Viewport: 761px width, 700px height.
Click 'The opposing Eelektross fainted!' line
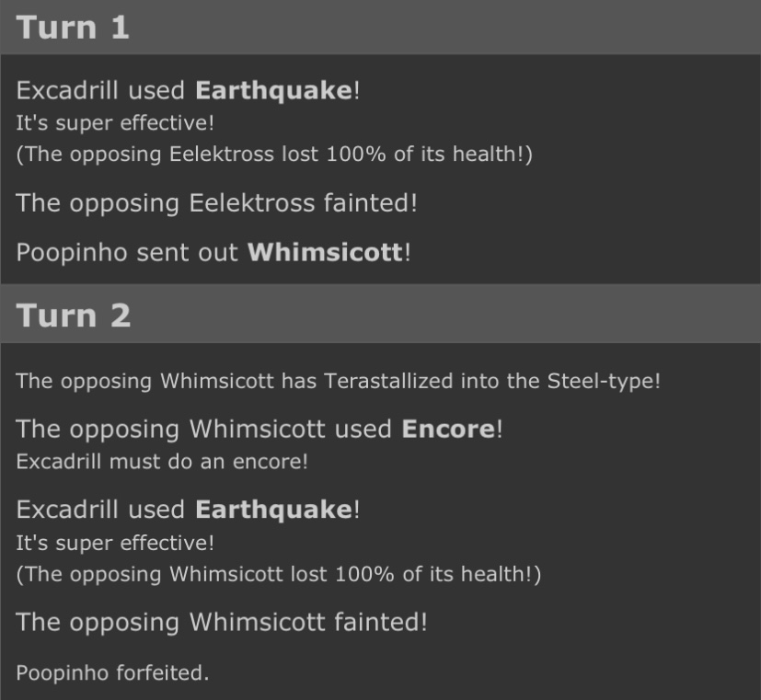pos(216,202)
